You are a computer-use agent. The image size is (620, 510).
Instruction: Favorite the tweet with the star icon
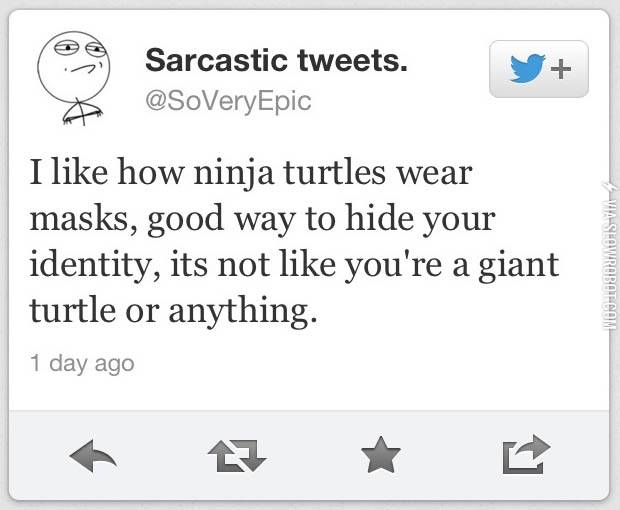379,457
